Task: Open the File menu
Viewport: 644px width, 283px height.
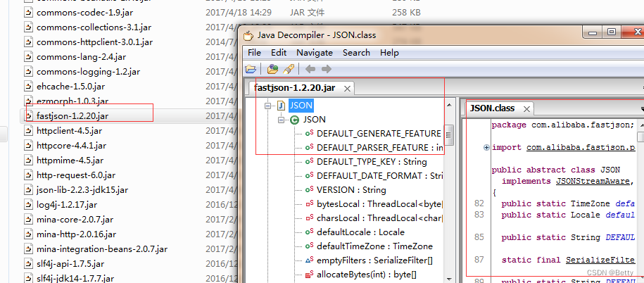Action: 254,53
